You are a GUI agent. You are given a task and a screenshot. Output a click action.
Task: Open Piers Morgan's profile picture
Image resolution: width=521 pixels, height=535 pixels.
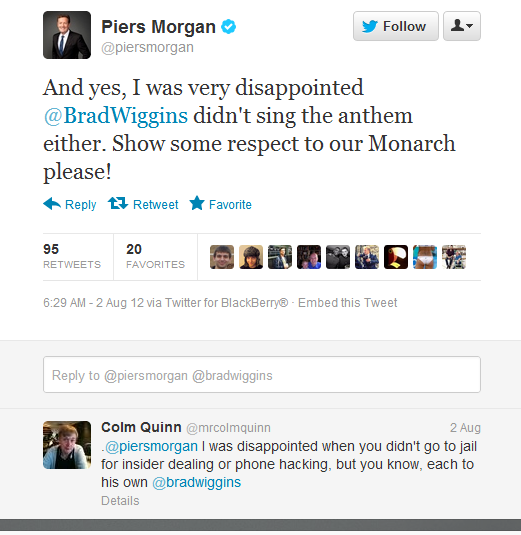67,35
